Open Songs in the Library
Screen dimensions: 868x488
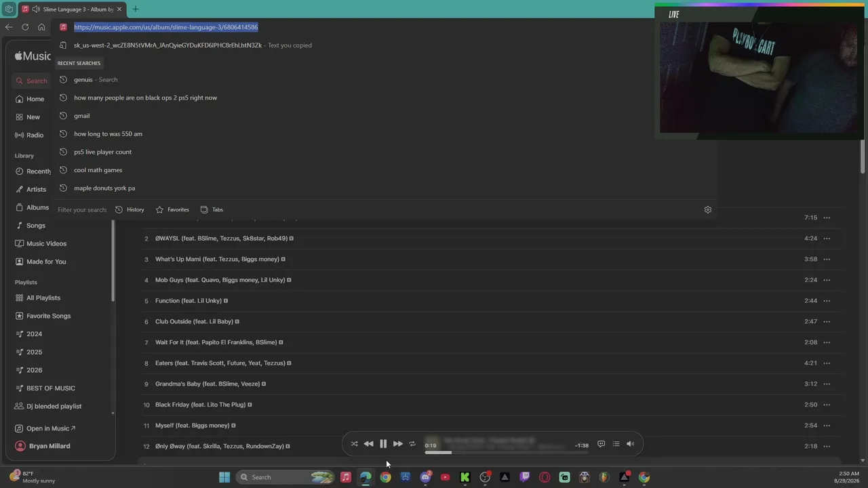[31, 226]
